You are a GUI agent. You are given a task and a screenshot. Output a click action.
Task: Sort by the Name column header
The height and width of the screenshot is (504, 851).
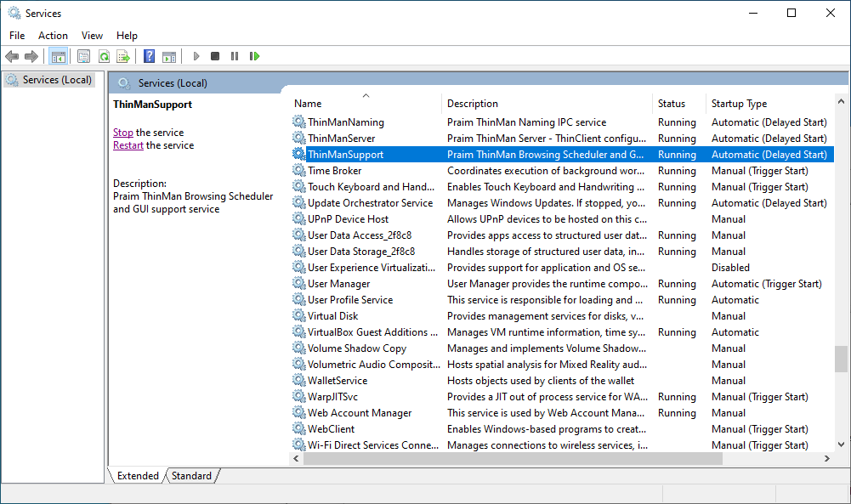point(366,103)
